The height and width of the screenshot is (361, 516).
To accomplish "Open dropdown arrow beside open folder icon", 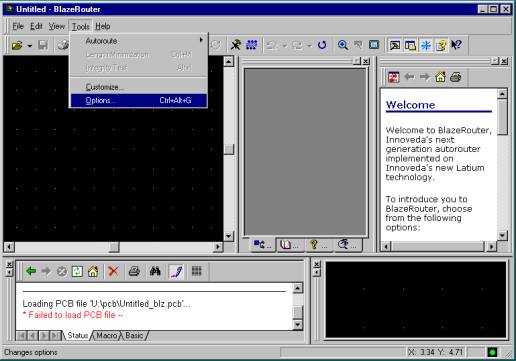I will (30, 45).
